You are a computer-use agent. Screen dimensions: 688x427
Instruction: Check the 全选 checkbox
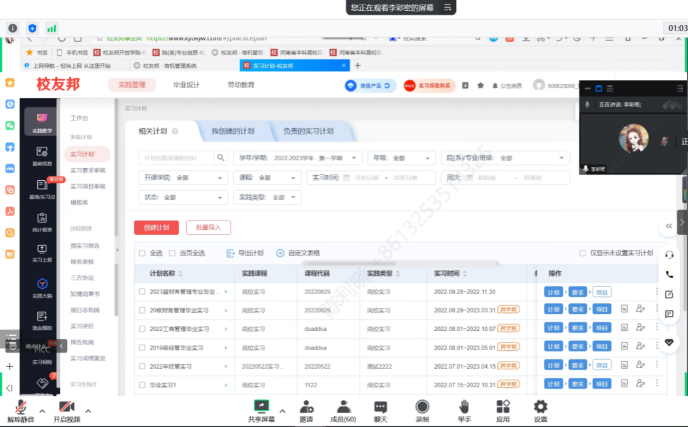click(x=142, y=253)
